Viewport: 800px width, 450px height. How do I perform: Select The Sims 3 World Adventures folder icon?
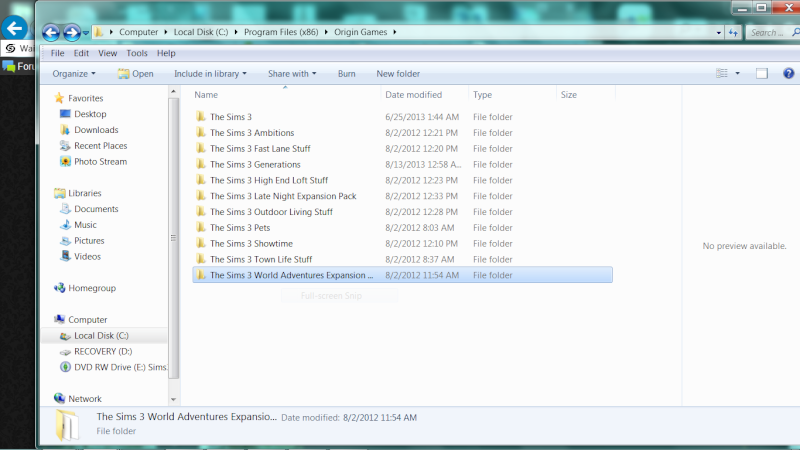pyautogui.click(x=201, y=274)
